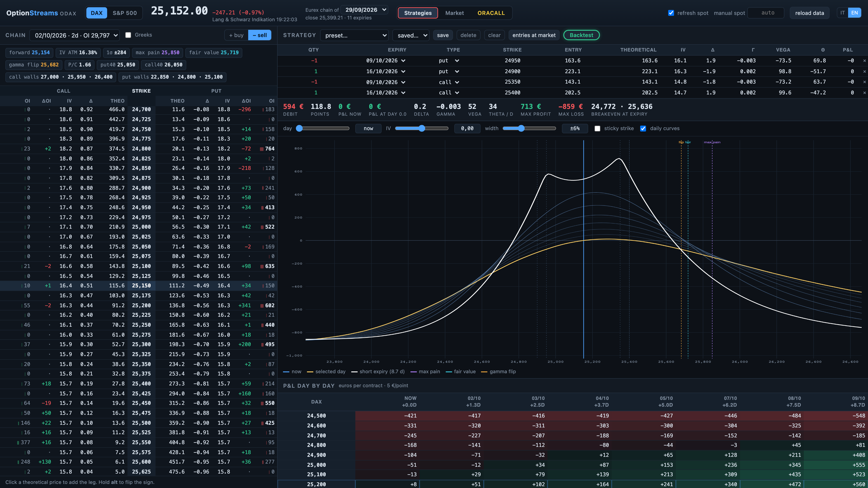The image size is (868, 488).
Task: Click entries at market button
Action: [534, 35]
